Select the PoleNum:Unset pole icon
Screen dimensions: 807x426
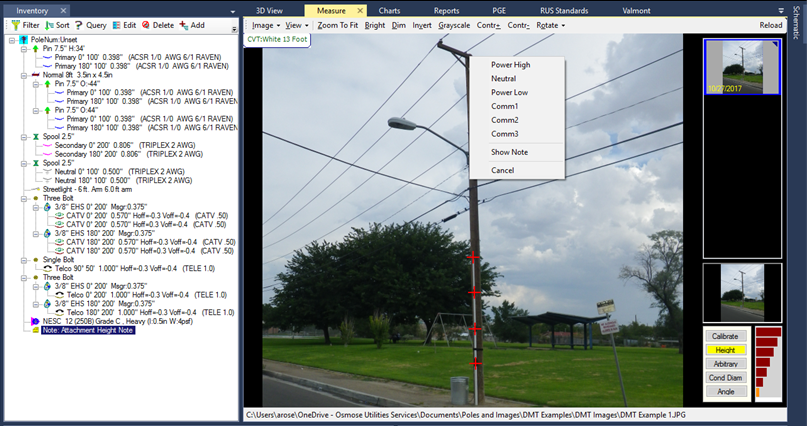pos(23,40)
